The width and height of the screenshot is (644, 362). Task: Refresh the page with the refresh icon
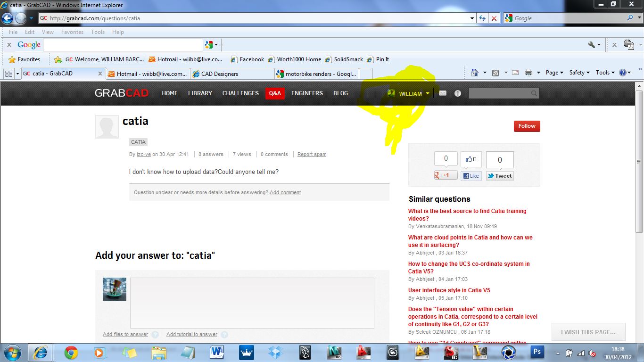click(x=482, y=18)
